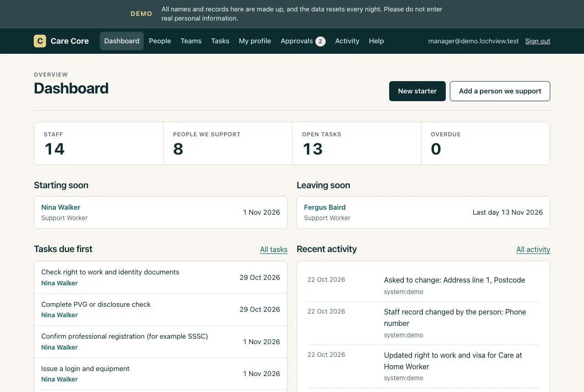Screen dimensions: 584x392
Task: Click the Starting soon heading
Action: coord(61,185)
